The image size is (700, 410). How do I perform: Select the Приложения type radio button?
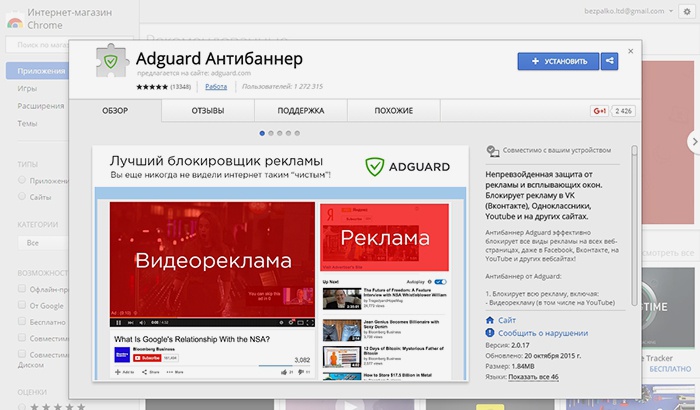pos(21,180)
